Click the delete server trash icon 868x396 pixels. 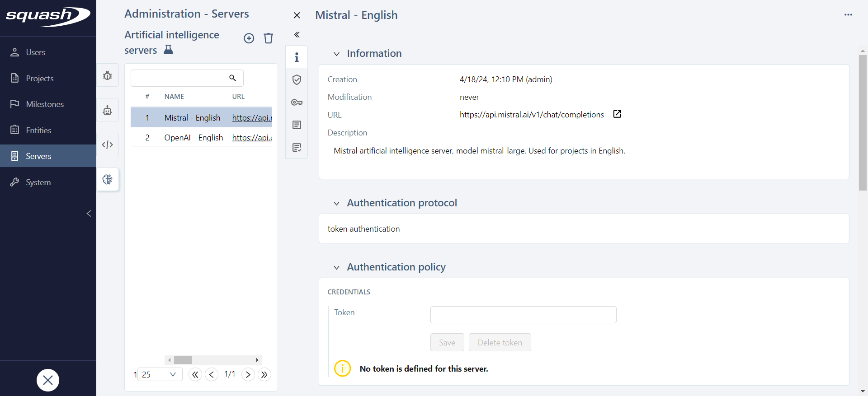point(269,38)
